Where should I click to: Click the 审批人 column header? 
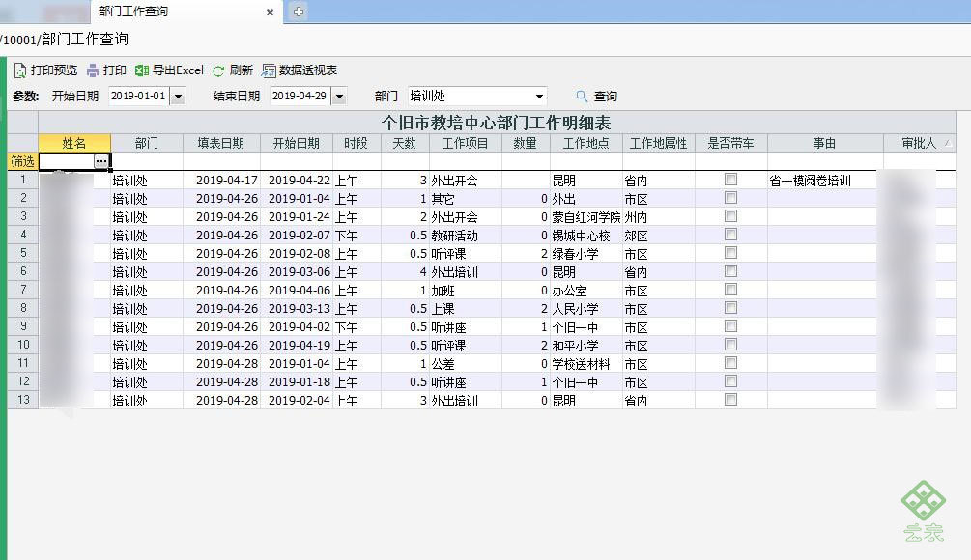[x=919, y=143]
